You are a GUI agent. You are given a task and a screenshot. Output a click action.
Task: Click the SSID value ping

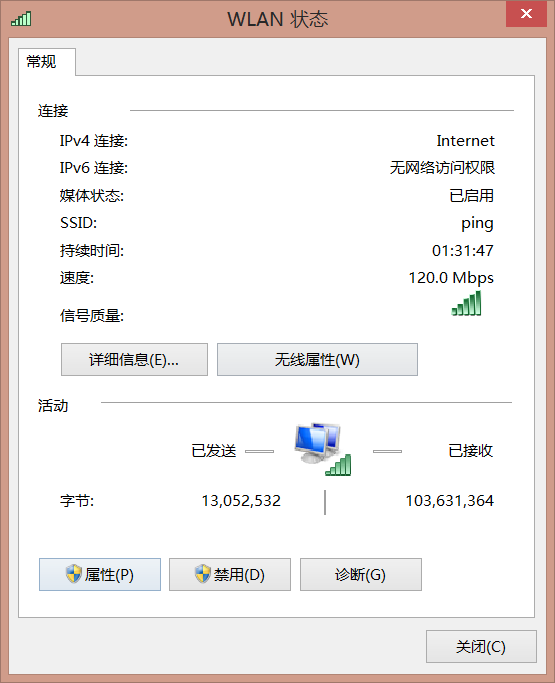[x=477, y=223]
